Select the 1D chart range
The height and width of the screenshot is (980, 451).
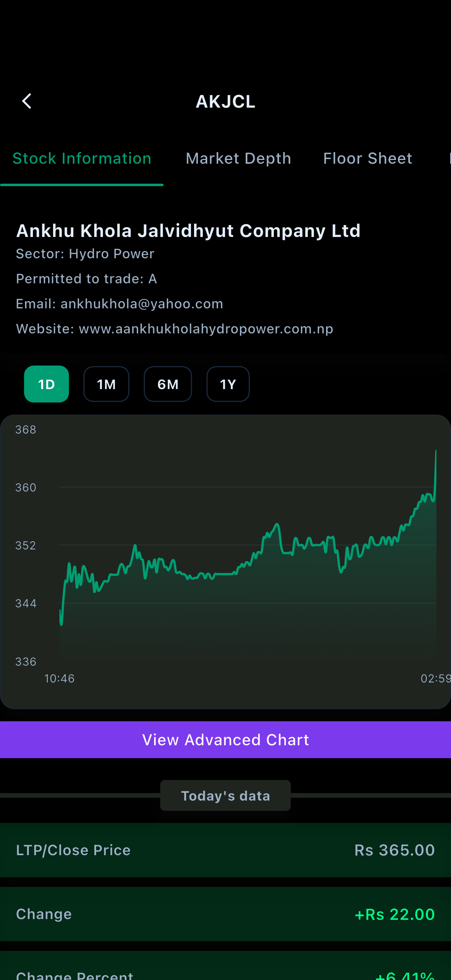(x=46, y=384)
